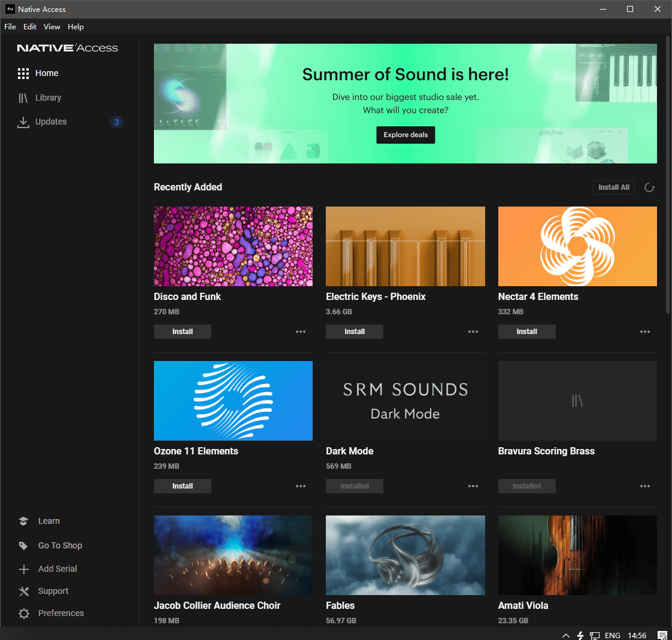Screen dimensions: 672x640
Task: Open the notification center icon
Action: click(662, 636)
